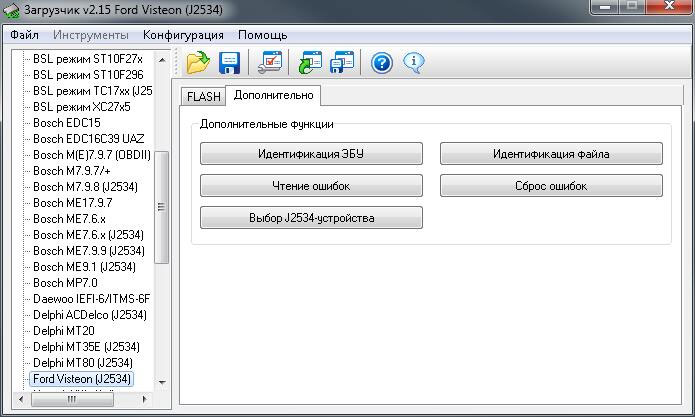Open help with blue question mark icon
The height and width of the screenshot is (419, 695).
381,63
